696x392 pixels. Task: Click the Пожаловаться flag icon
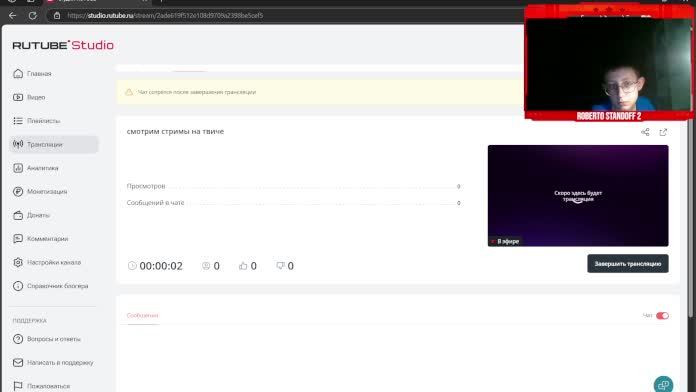point(18,386)
